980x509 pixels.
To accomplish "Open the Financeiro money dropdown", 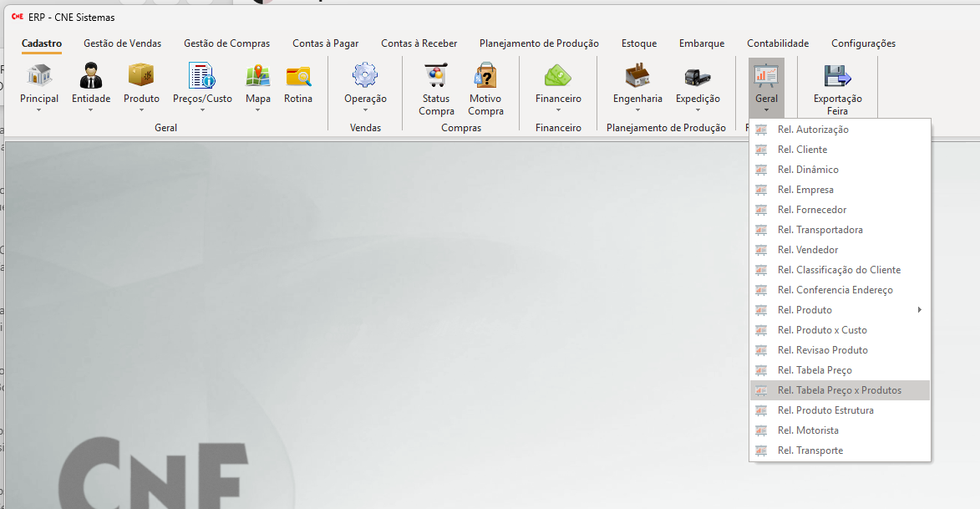I will (x=558, y=109).
